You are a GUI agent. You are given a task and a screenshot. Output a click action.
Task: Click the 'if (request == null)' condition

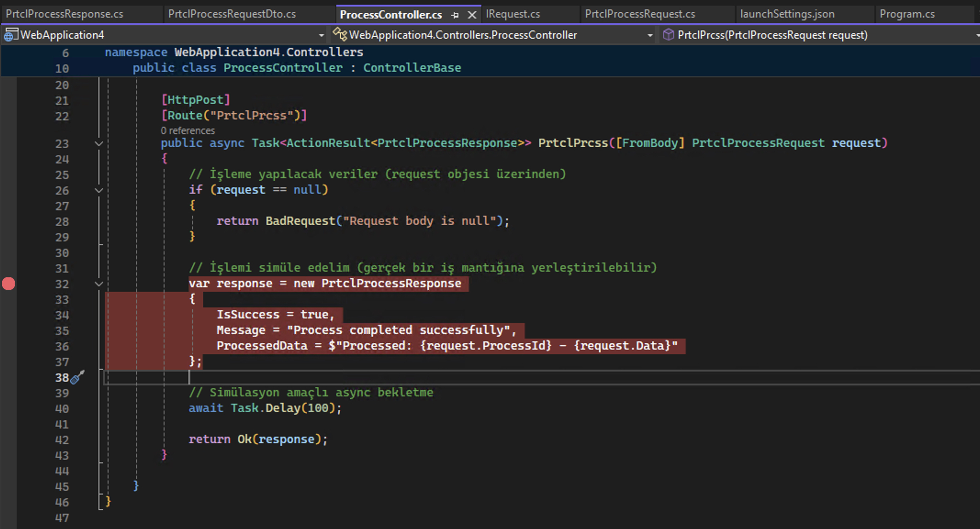pyautogui.click(x=258, y=189)
